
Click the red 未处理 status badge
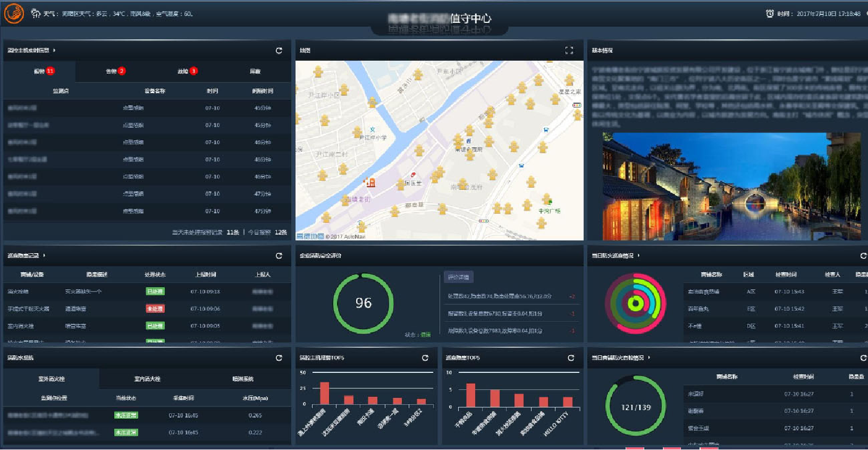click(155, 309)
